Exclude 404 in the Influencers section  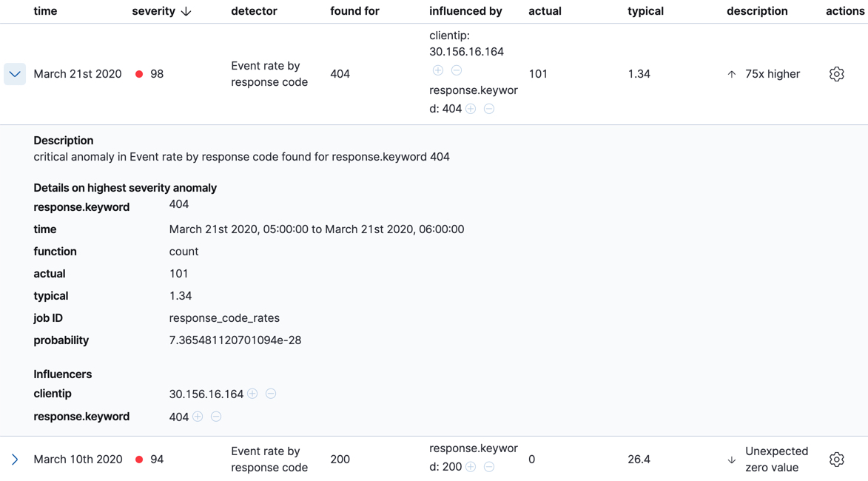pos(215,417)
